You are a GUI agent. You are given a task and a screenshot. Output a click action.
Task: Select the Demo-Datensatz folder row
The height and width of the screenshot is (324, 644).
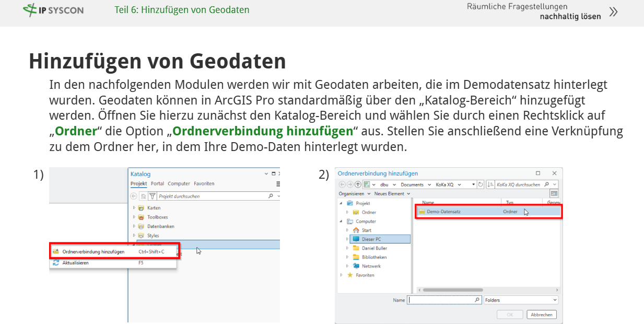point(488,212)
